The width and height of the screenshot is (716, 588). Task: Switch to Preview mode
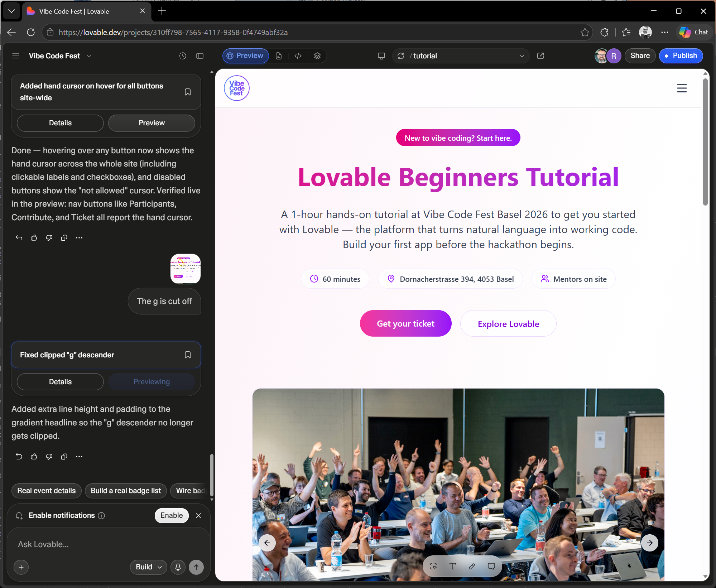[245, 56]
